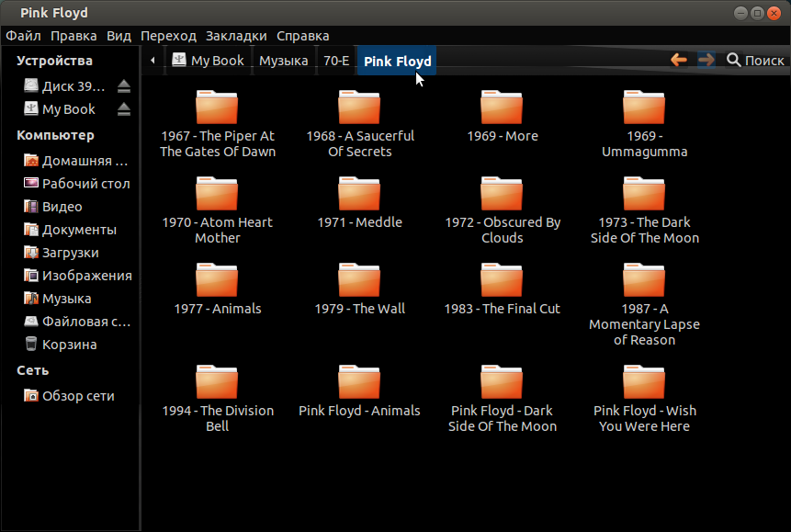
Task: Open the Правка menu
Action: (x=73, y=36)
